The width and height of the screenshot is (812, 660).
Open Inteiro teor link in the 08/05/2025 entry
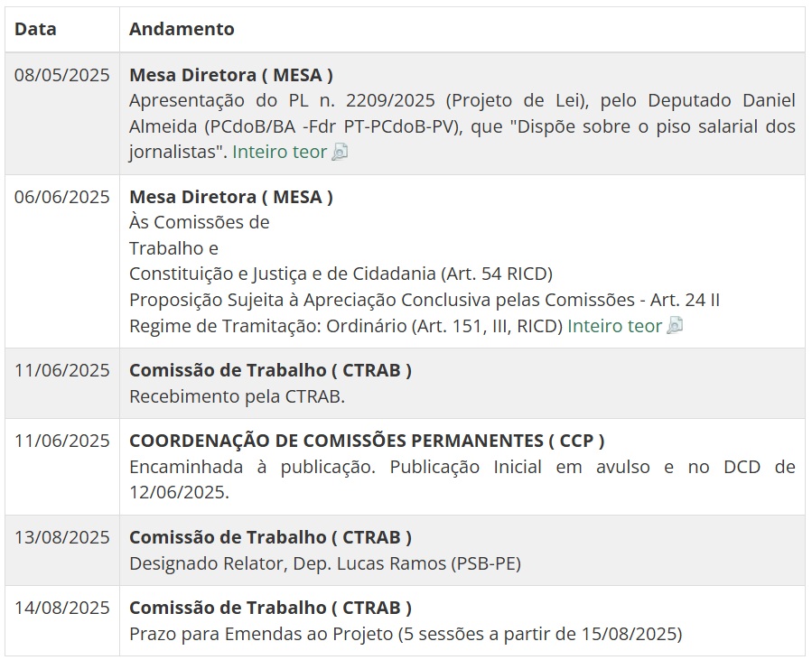point(279,152)
